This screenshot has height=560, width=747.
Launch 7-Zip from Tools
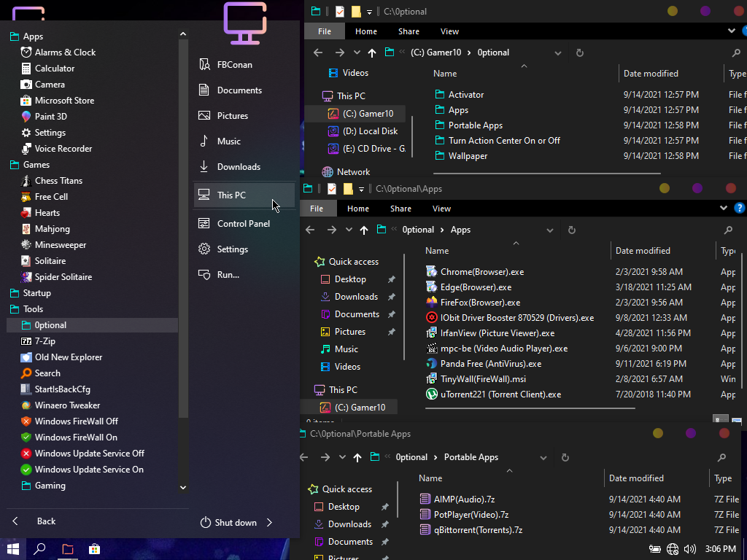(38, 341)
